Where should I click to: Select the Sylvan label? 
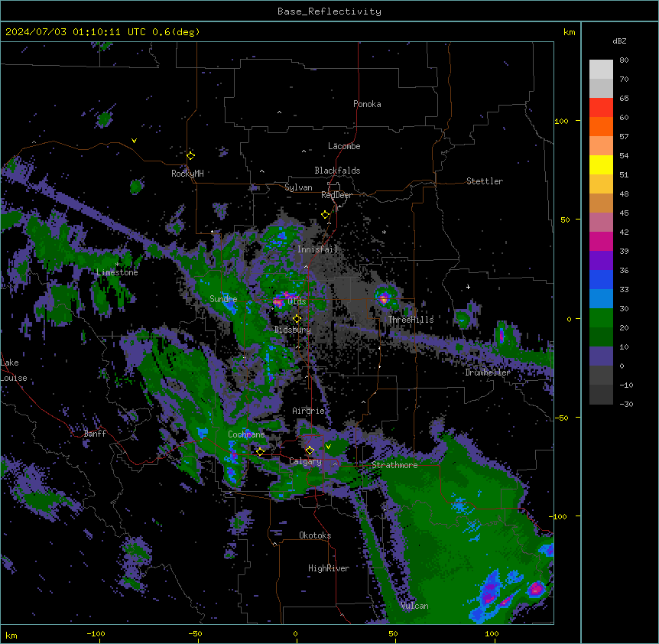click(x=298, y=187)
